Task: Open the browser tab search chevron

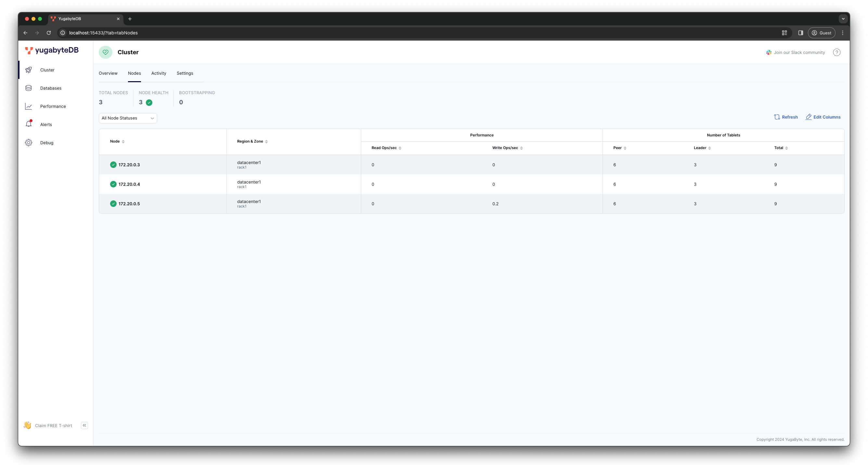Action: click(x=843, y=19)
